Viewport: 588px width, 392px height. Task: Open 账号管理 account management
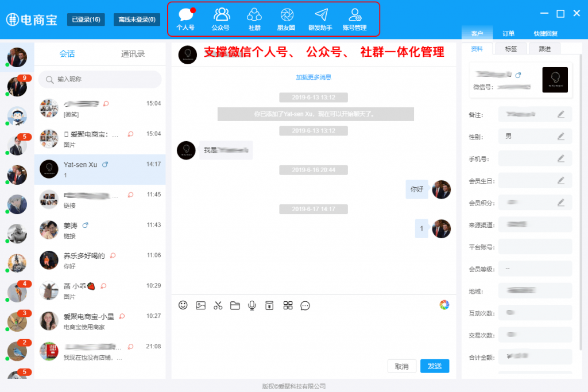(x=355, y=19)
